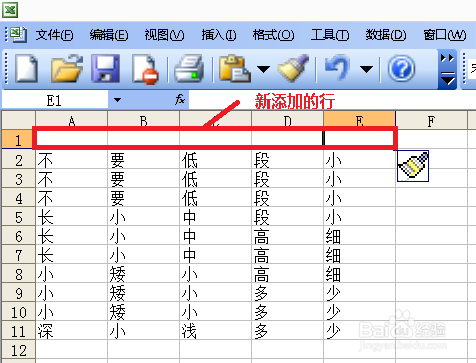The height and width of the screenshot is (363, 476).
Task: Select column B header
Action: pyautogui.click(x=143, y=120)
